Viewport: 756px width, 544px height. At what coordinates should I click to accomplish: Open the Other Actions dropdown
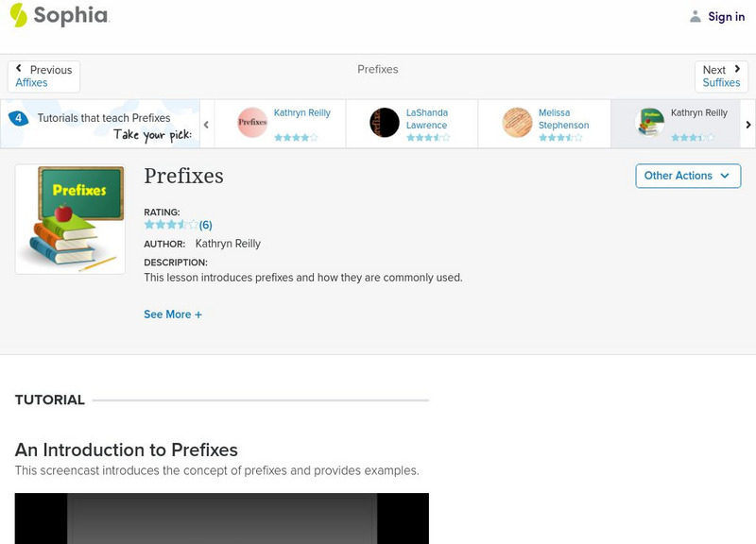687,176
